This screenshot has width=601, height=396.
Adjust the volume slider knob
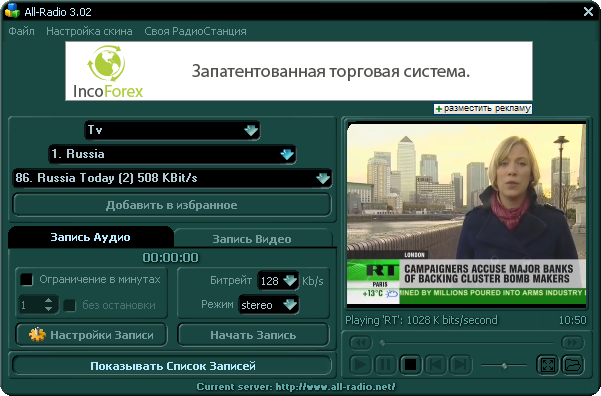(x=504, y=365)
